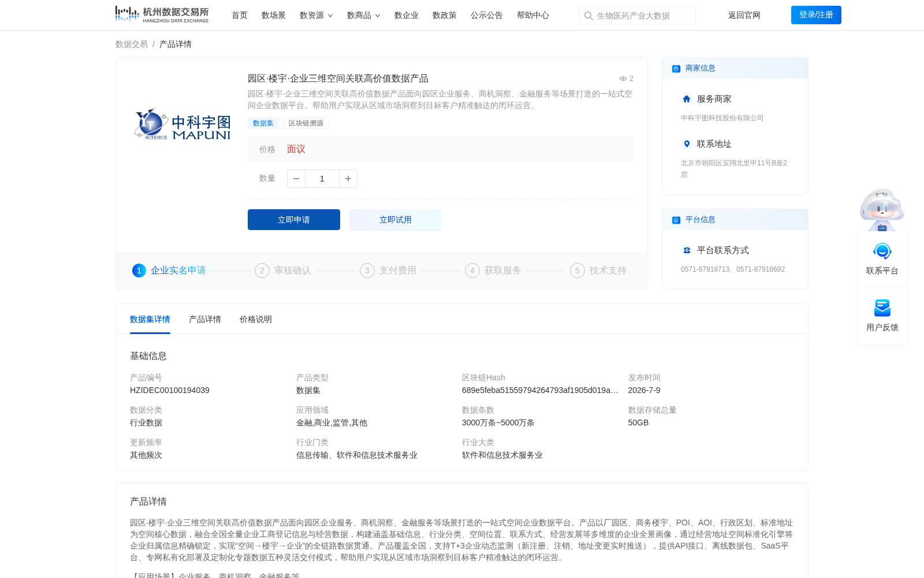
Task: Click the 区块链溯源 tag
Action: (x=306, y=123)
